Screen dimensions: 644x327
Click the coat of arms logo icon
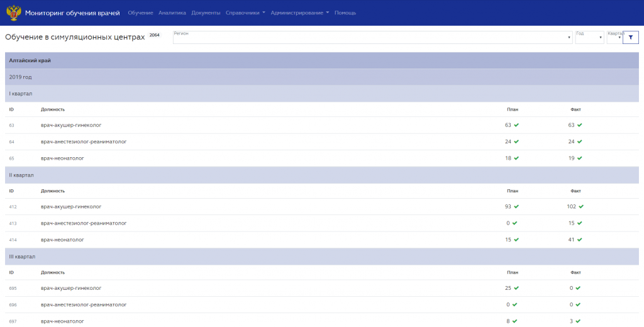point(14,13)
